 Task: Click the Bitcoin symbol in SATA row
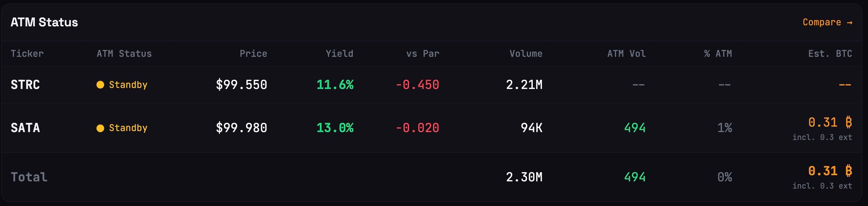(x=849, y=122)
